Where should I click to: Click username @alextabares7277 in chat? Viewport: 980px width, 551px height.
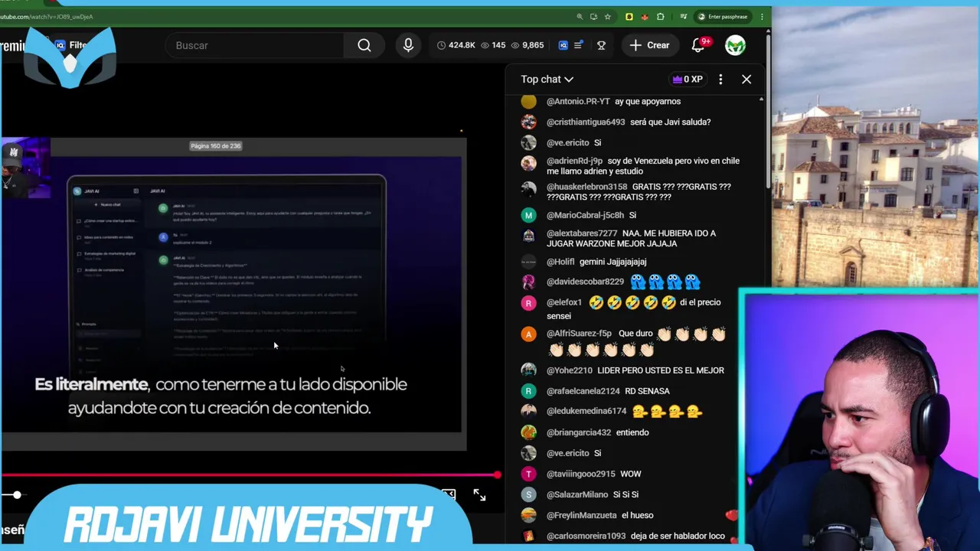coord(582,233)
